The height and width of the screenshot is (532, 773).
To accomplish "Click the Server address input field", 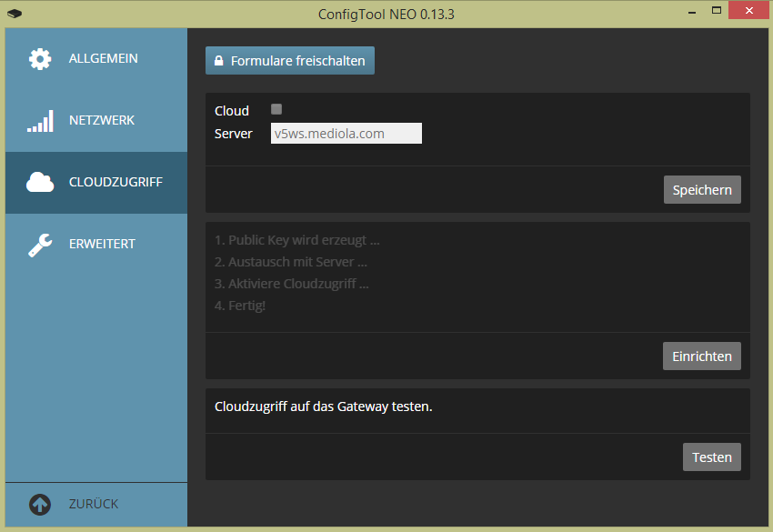I will 346,134.
